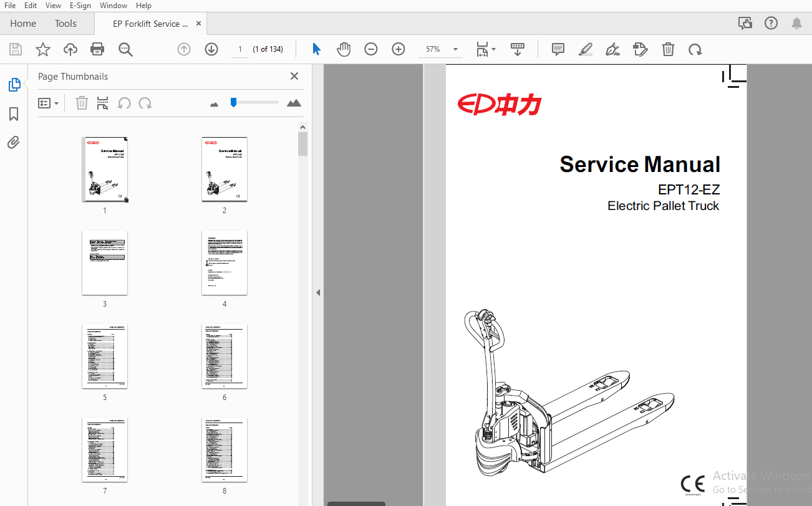Click the Service Manual heading in document
Screen dimensions: 812x506
tap(640, 165)
